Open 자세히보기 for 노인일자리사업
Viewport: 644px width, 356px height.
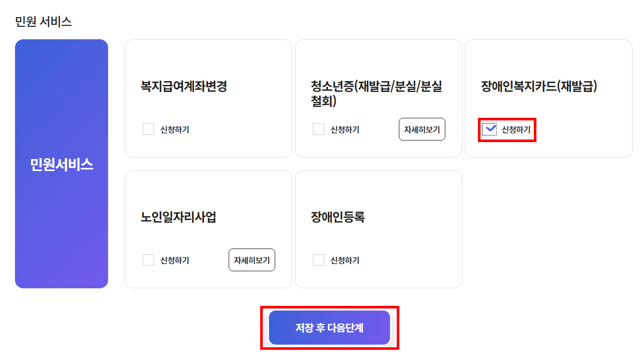(x=251, y=260)
